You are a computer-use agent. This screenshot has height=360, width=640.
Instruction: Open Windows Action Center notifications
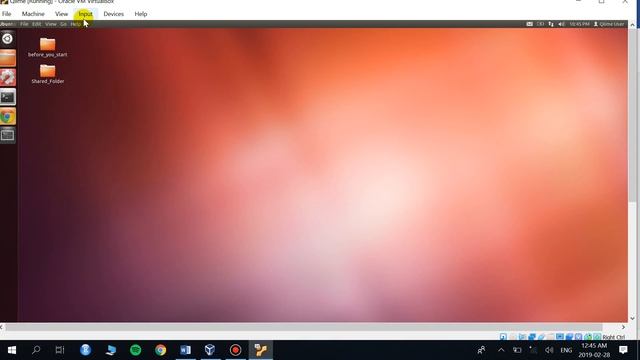[x=623, y=350]
